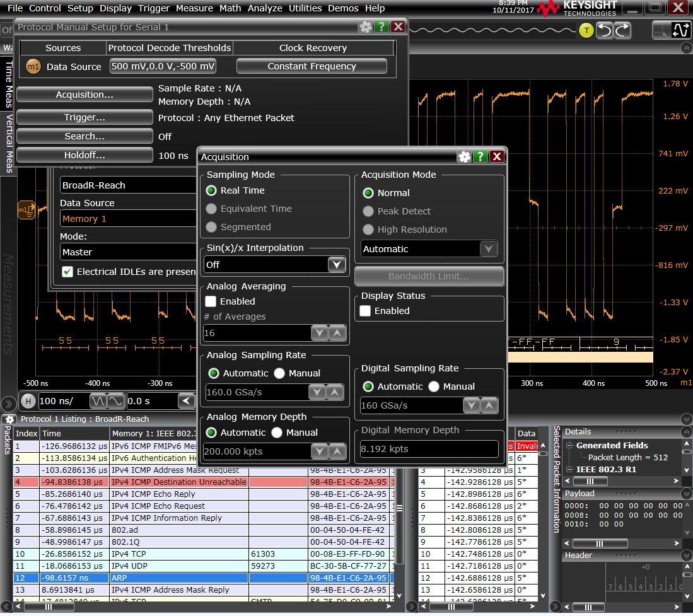Image resolution: width=693 pixels, height=616 pixels.
Task: Click the Redo arrow icon
Action: click(622, 29)
